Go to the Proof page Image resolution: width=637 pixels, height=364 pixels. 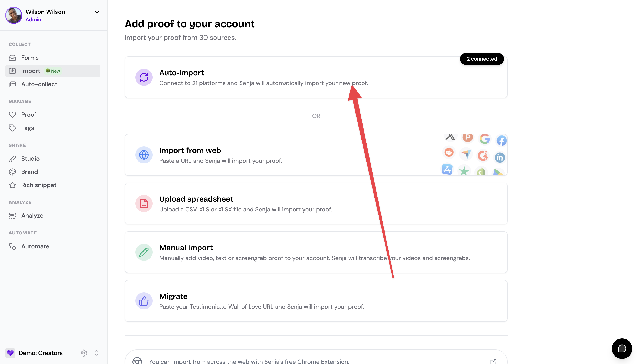pos(53,115)
